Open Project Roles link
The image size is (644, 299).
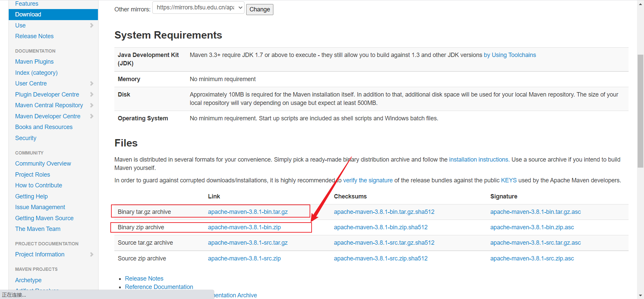(x=33, y=175)
